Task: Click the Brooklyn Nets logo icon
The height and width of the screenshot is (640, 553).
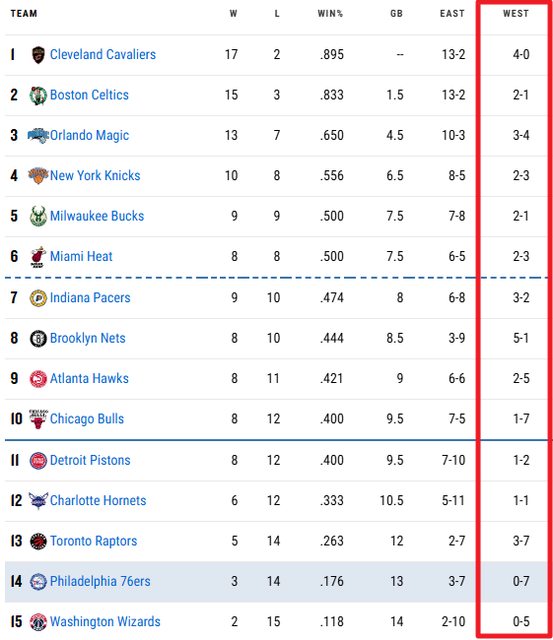Action: point(38,338)
